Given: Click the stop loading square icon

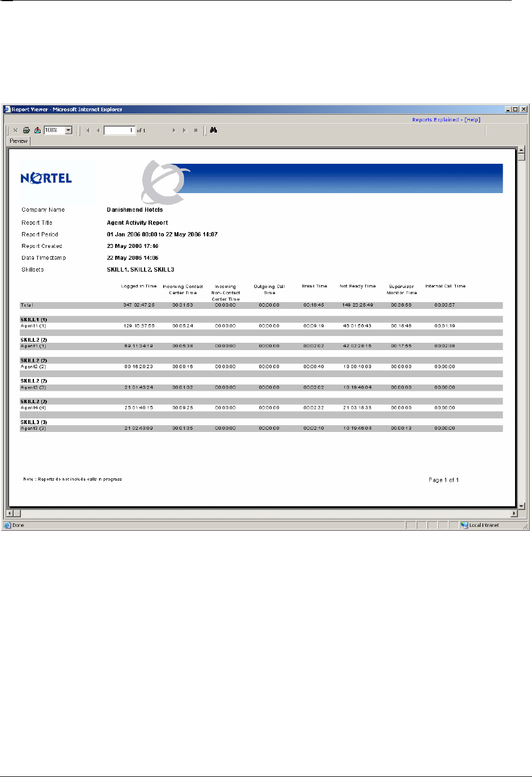Looking at the screenshot, I should pos(196,130).
